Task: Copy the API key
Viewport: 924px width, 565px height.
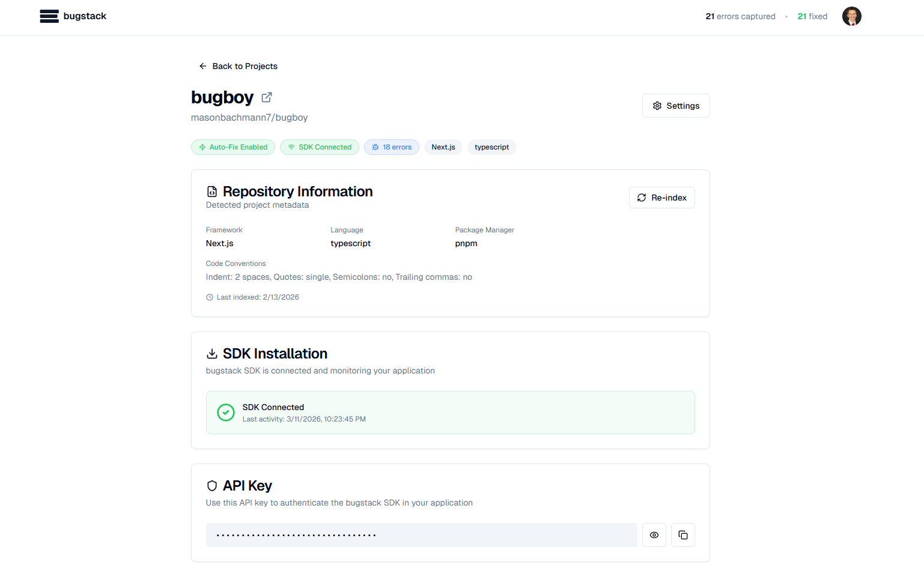Action: pos(683,534)
